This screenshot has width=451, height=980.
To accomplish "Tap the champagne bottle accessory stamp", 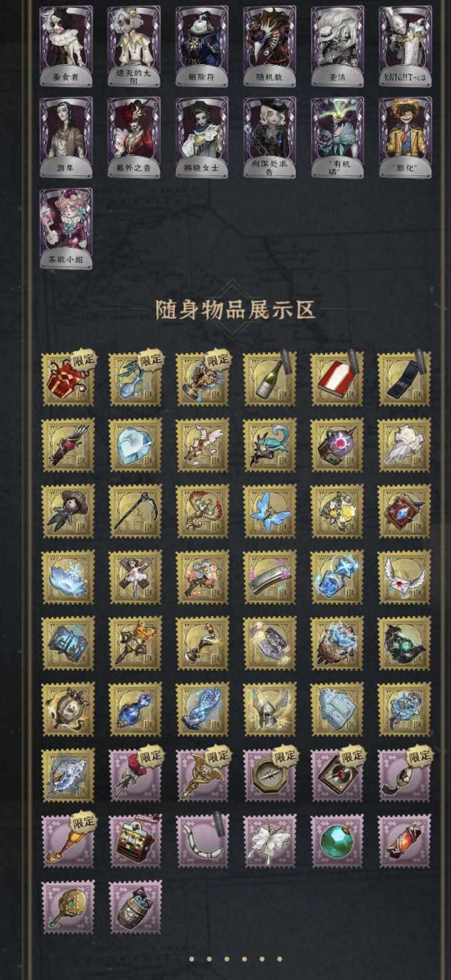I will point(270,379).
